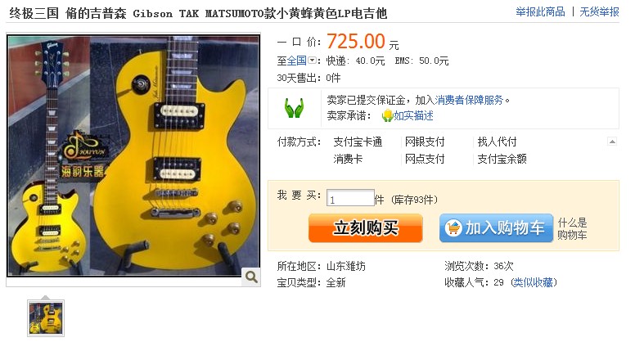The image size is (644, 342).
Task: Click the green hands guarantee icon
Action: pyautogui.click(x=294, y=108)
